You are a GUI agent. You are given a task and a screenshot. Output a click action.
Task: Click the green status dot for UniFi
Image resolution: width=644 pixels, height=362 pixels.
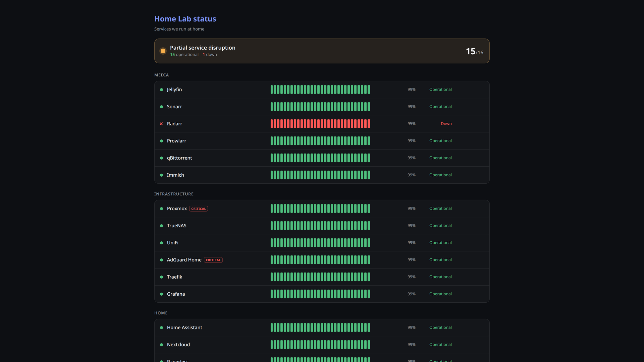[x=161, y=243]
